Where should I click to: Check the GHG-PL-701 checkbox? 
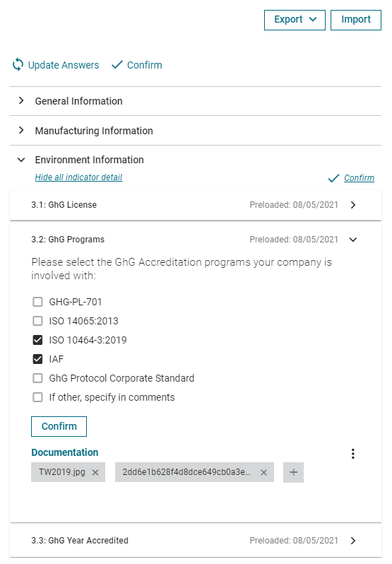(x=37, y=301)
